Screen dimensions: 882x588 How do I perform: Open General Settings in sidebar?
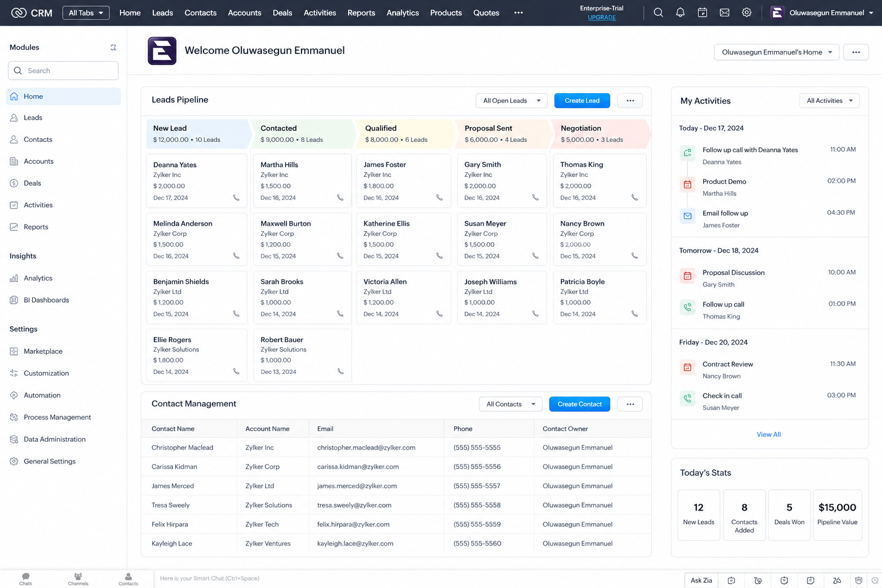(63, 461)
